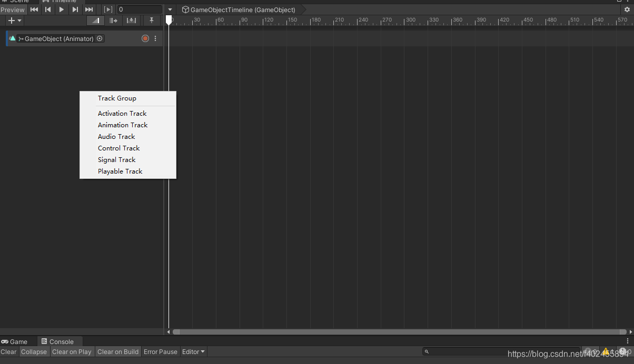The width and height of the screenshot is (634, 364).
Task: Click the three-dot options on the Animator track
Action: pyautogui.click(x=155, y=38)
